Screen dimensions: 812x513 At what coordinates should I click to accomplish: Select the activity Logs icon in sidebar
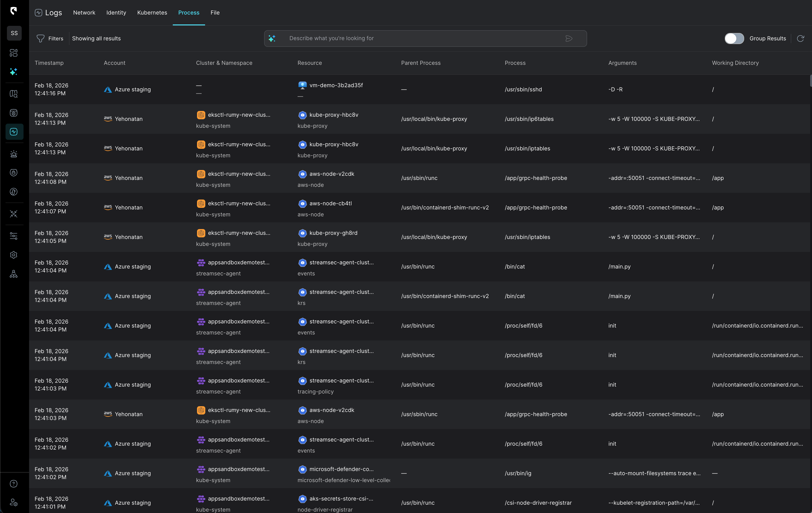(13, 131)
